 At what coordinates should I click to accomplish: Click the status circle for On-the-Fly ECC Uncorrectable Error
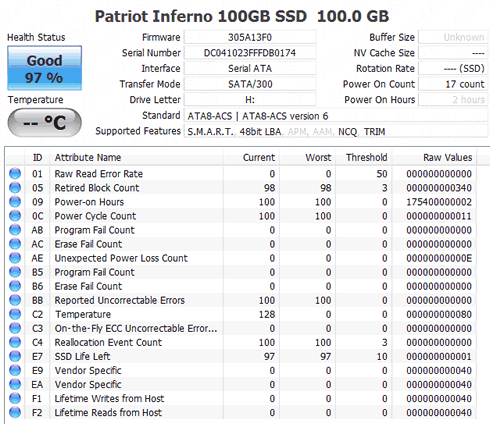(x=15, y=328)
